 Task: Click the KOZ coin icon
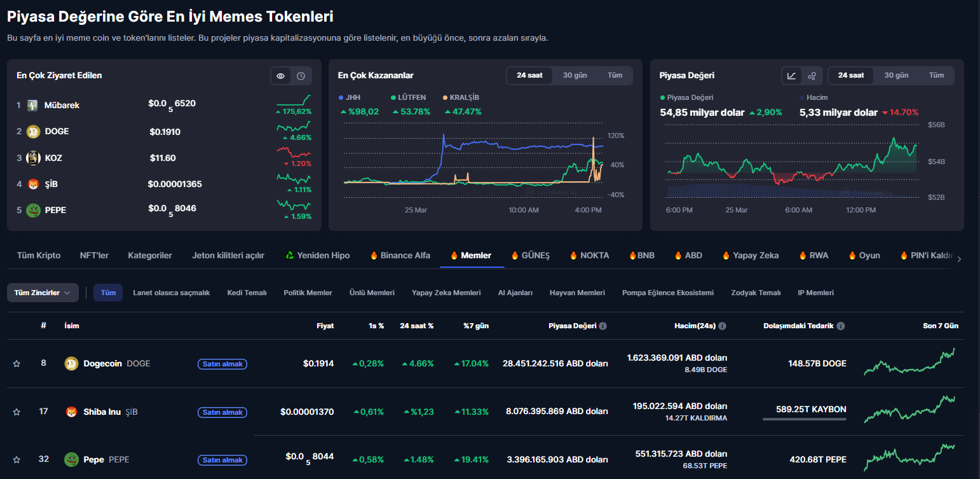pos(33,158)
